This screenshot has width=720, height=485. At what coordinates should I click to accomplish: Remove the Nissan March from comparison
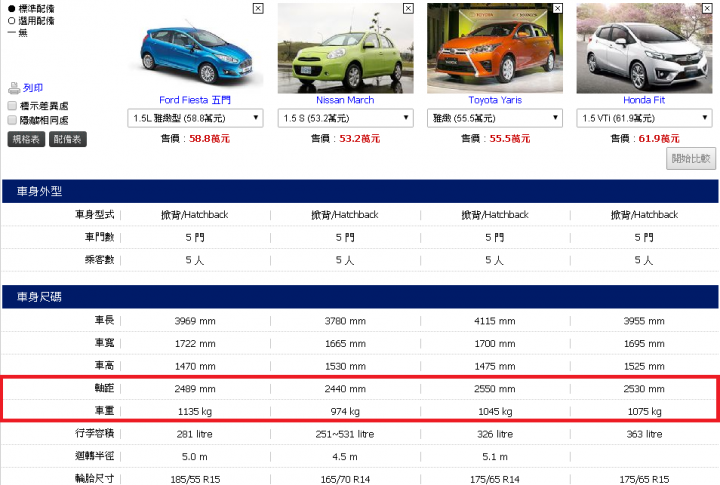408,8
